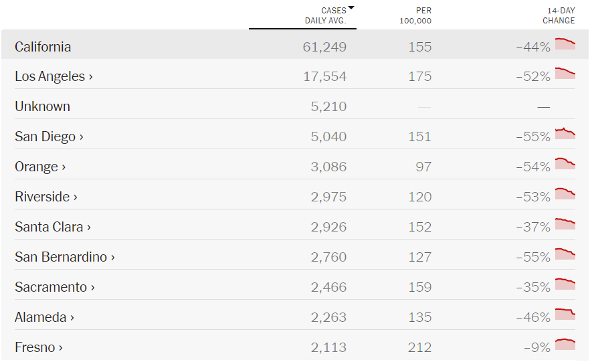Open the Santa Clara county link
Image resolution: width=590 pixels, height=364 pixels.
[x=53, y=227]
